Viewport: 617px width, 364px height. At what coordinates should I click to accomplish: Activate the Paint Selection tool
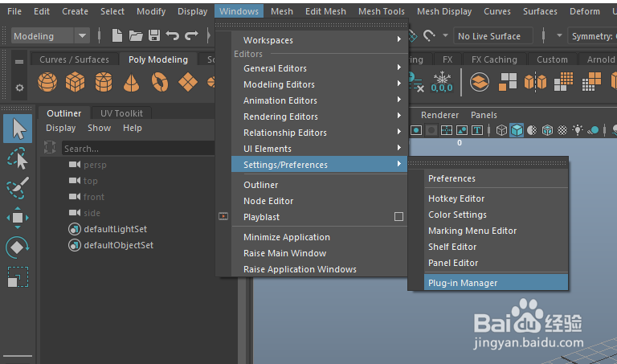pyautogui.click(x=18, y=188)
